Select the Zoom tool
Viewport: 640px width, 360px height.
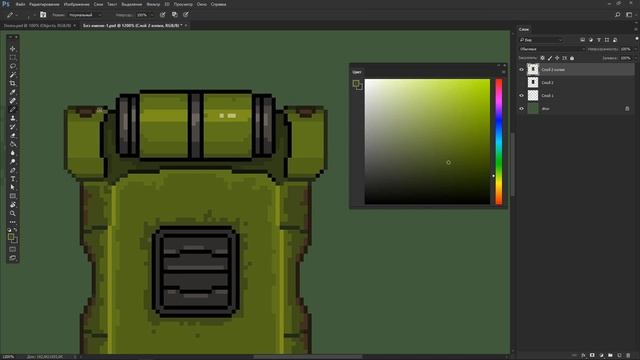coord(13,213)
